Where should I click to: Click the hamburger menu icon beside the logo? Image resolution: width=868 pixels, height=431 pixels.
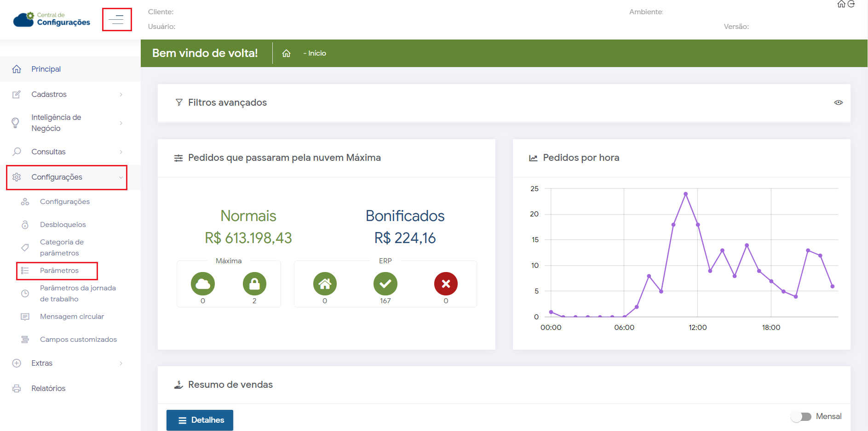[116, 19]
